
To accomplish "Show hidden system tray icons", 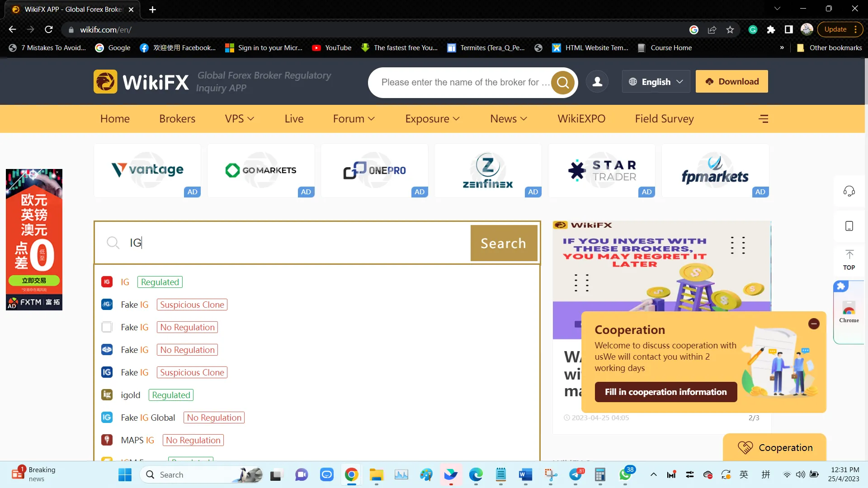I will pos(653,474).
